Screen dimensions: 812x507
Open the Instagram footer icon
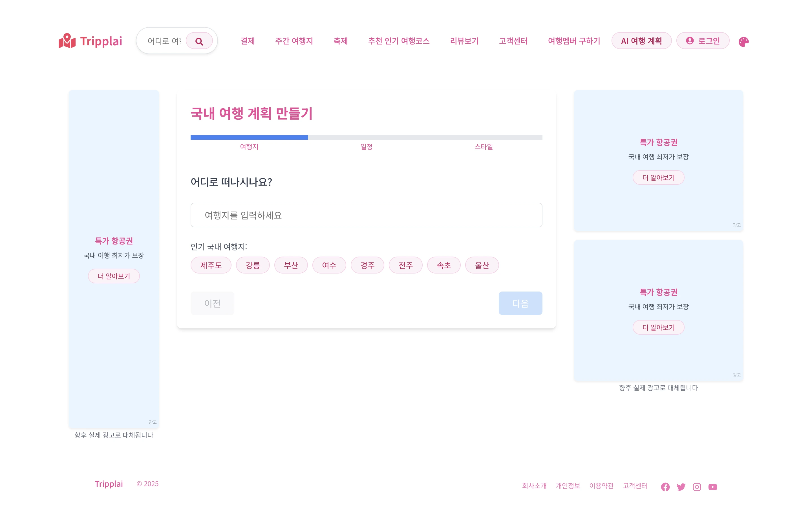(x=697, y=486)
